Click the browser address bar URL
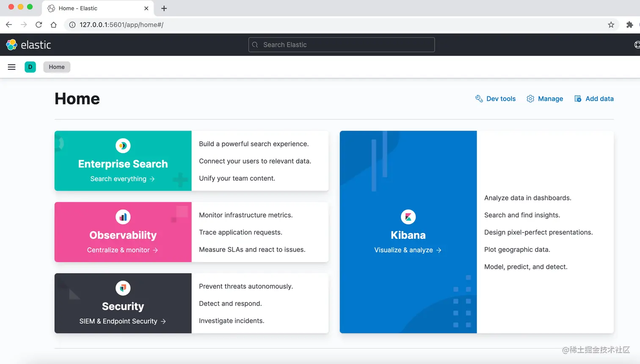 (x=121, y=25)
